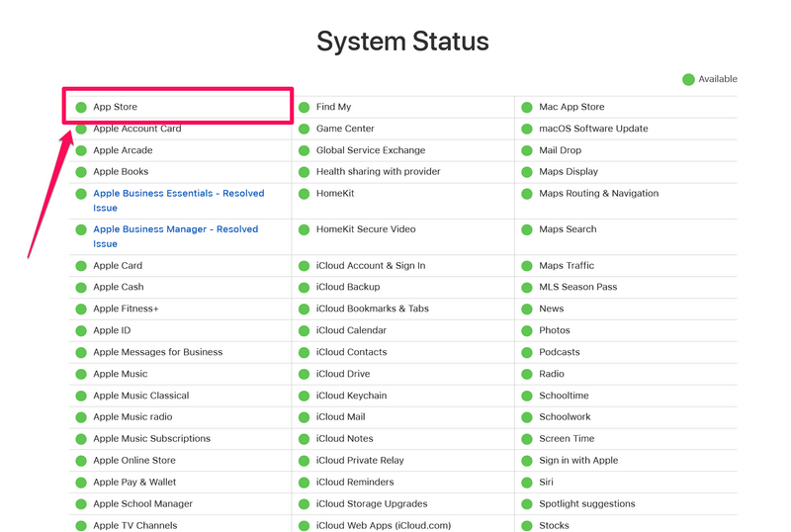Click the green Available legend dot
Viewport: 791px width, 532px height.
[x=688, y=79]
